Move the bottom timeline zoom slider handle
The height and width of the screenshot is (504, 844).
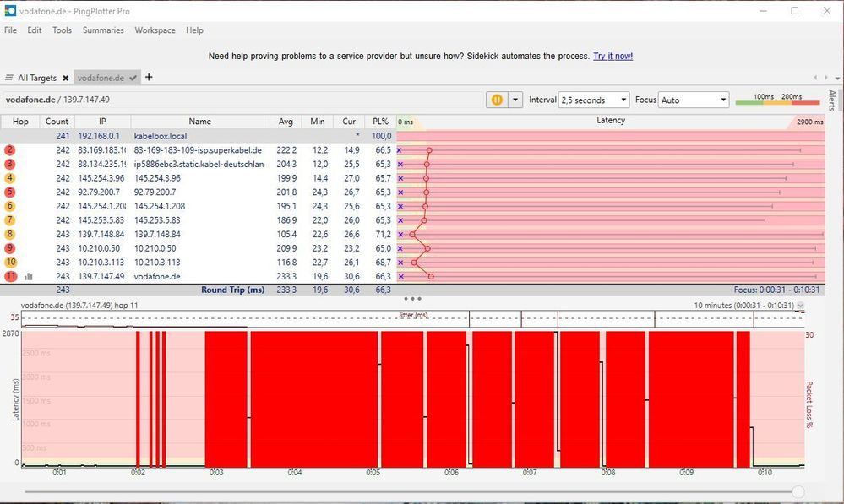(798, 491)
